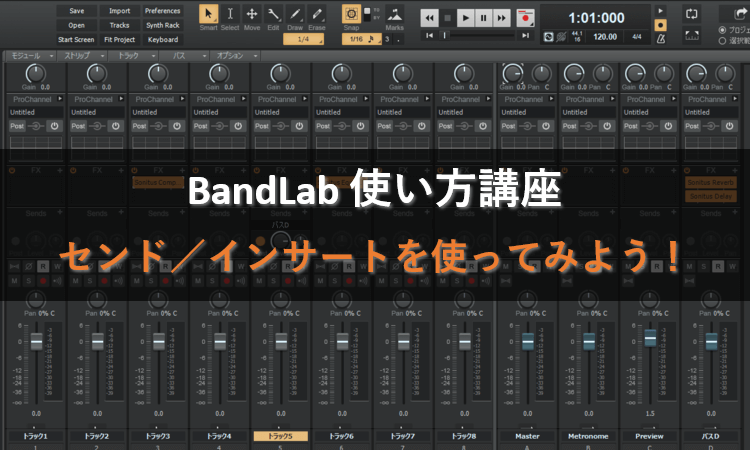750x450 pixels.
Task: Click the Rewind transport button
Action: click(429, 18)
